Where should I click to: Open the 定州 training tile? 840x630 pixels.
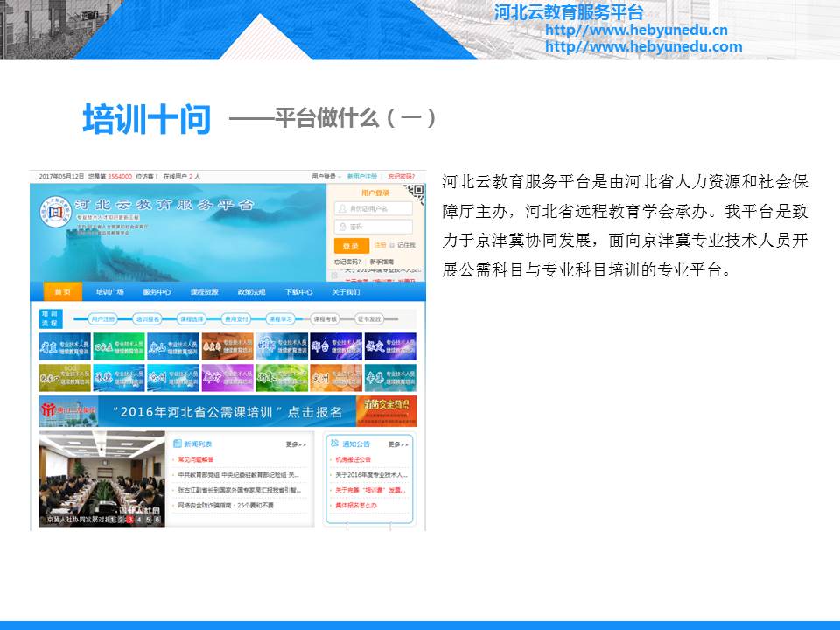[x=336, y=378]
